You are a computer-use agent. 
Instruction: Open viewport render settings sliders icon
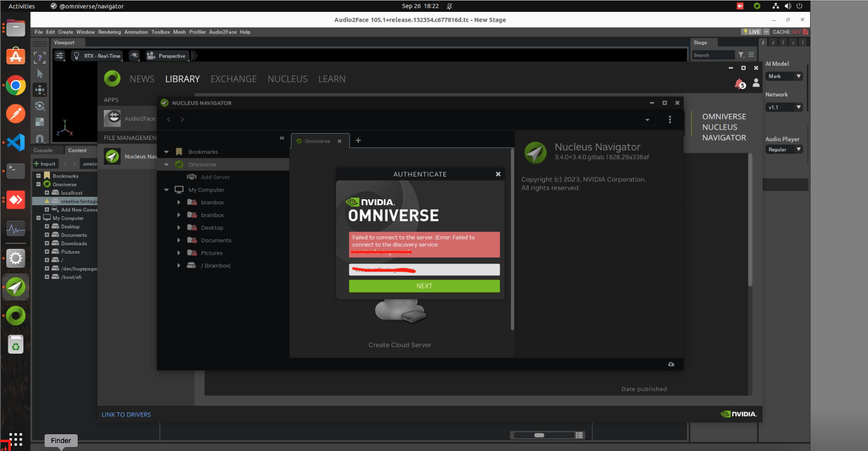click(x=59, y=55)
